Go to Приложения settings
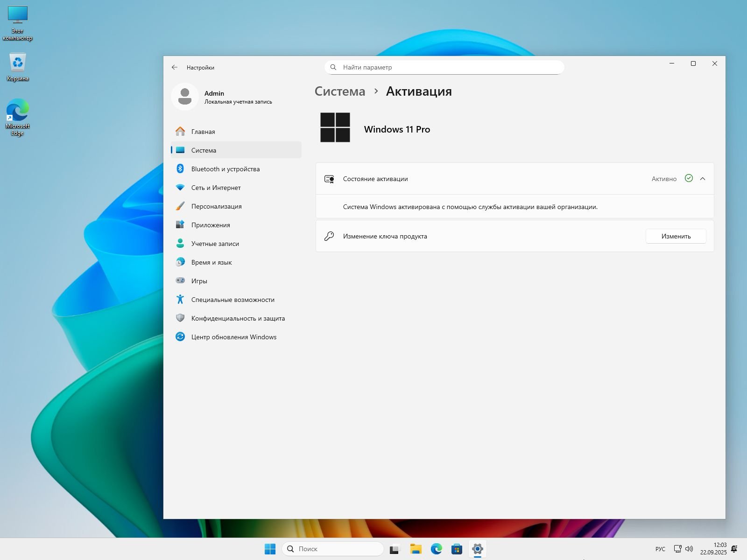747x560 pixels. point(210,225)
